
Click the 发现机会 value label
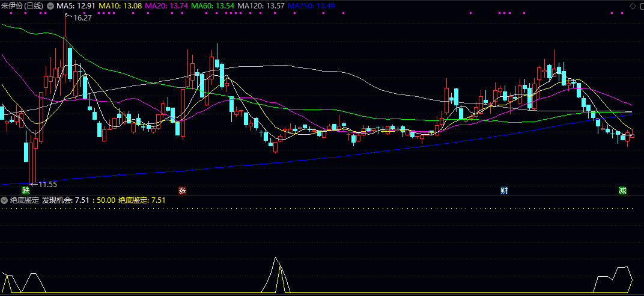[65, 200]
